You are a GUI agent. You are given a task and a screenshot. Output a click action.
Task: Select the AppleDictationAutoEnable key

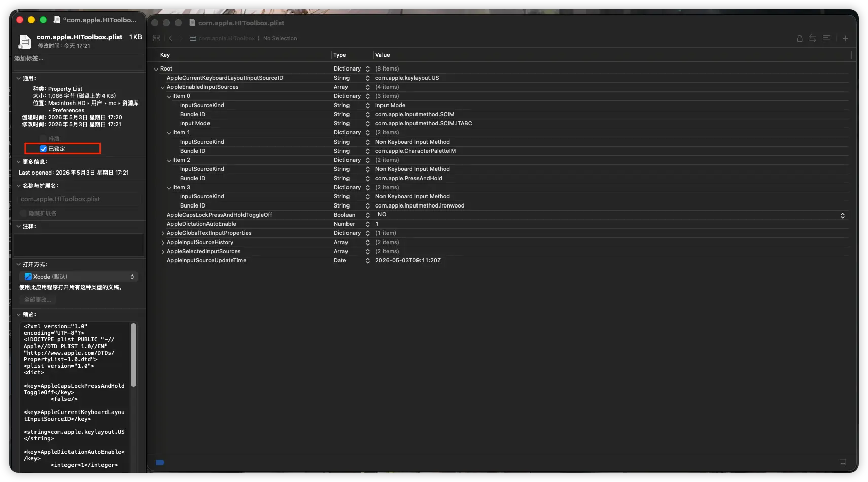pos(201,224)
